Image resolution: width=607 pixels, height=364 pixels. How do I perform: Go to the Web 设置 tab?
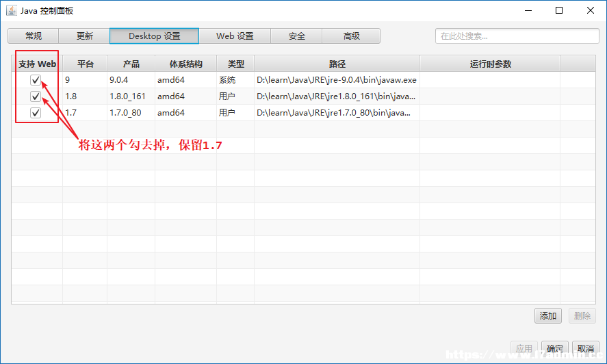coord(235,36)
